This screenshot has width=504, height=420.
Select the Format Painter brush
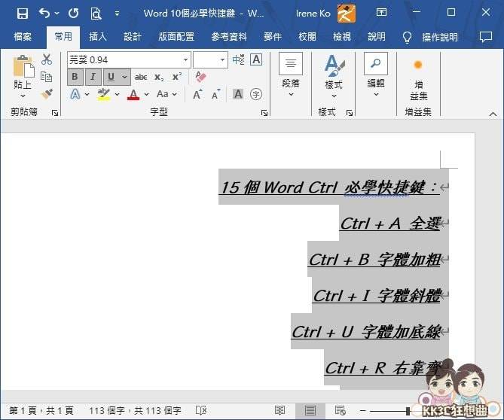[x=47, y=94]
